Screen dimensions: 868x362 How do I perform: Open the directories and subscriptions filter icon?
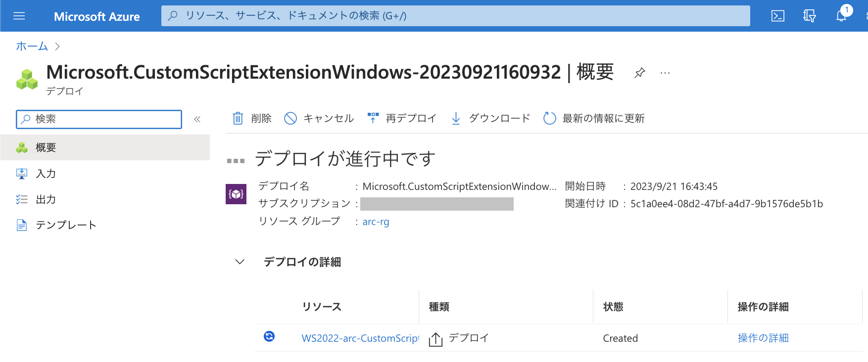(x=810, y=16)
